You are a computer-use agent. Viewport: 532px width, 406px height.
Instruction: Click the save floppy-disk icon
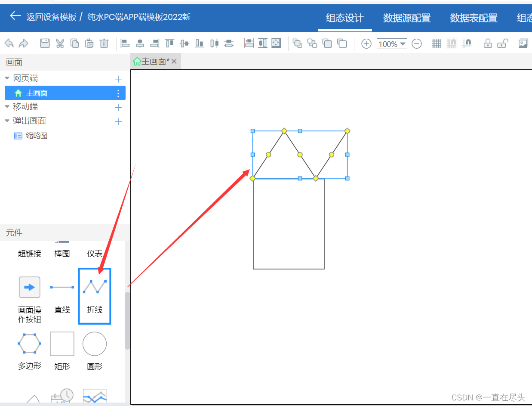pyautogui.click(x=45, y=43)
